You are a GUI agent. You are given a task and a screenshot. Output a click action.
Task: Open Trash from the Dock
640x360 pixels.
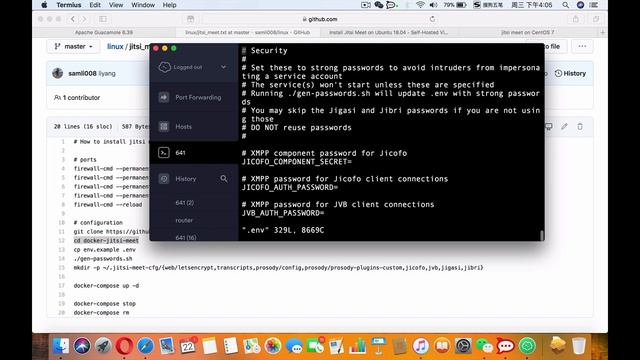click(579, 346)
